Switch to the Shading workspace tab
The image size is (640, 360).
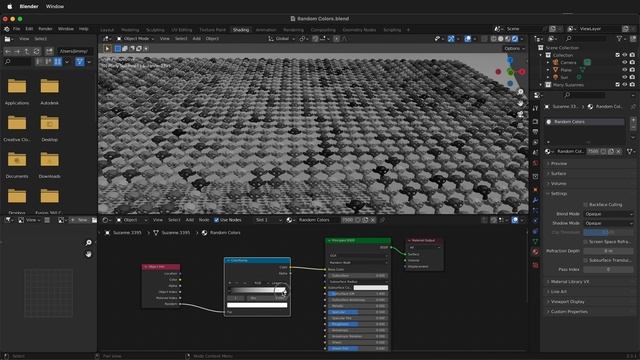tap(240, 30)
